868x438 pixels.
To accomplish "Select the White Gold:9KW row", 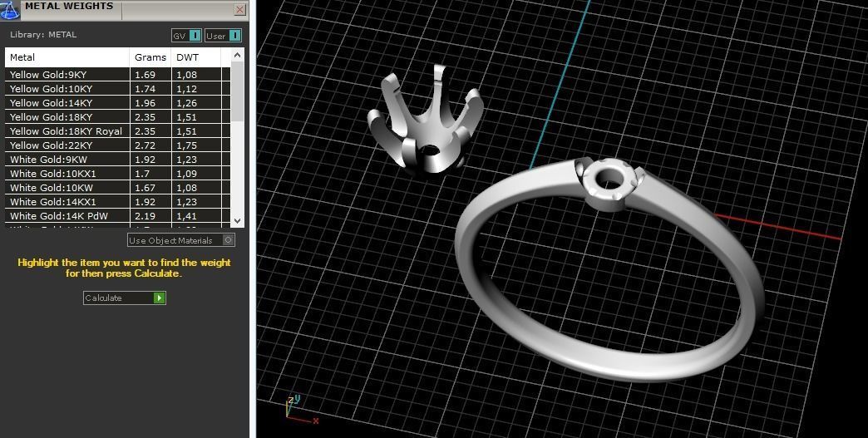I will pos(117,160).
